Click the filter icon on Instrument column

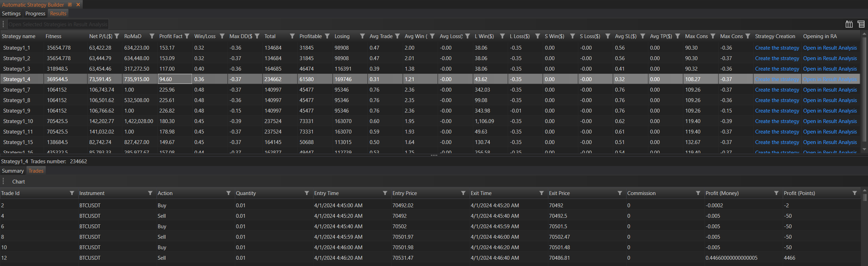150,193
